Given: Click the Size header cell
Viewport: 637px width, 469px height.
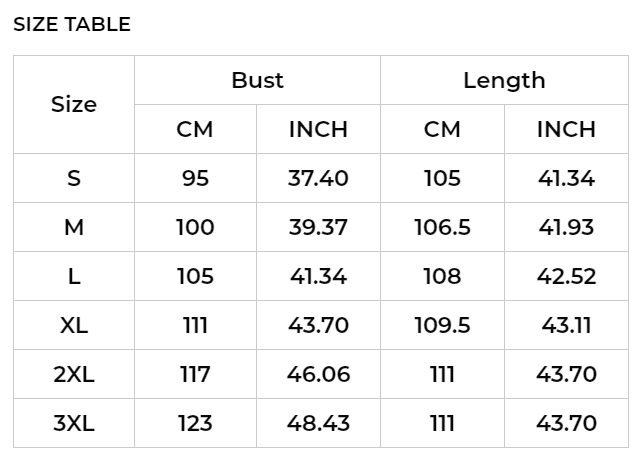Looking at the screenshot, I should (74, 104).
